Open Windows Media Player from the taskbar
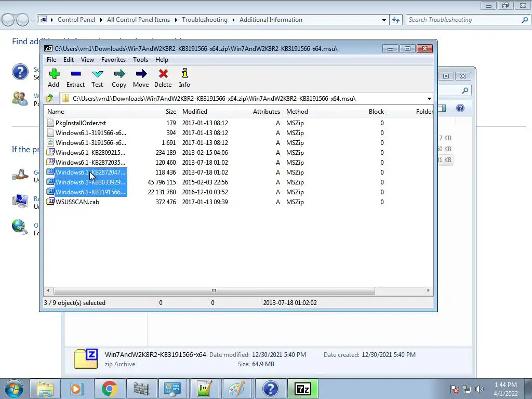 tap(77, 389)
